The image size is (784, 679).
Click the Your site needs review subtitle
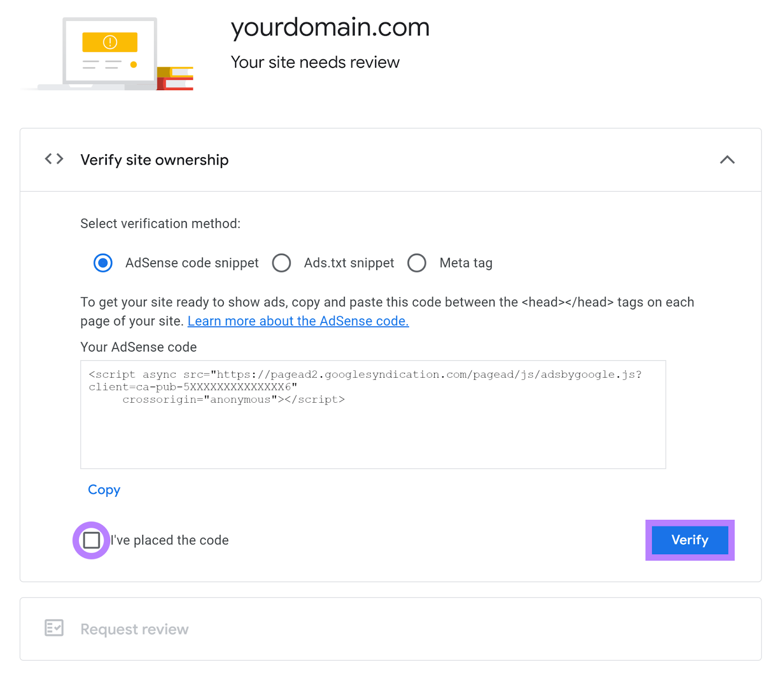[x=315, y=62]
